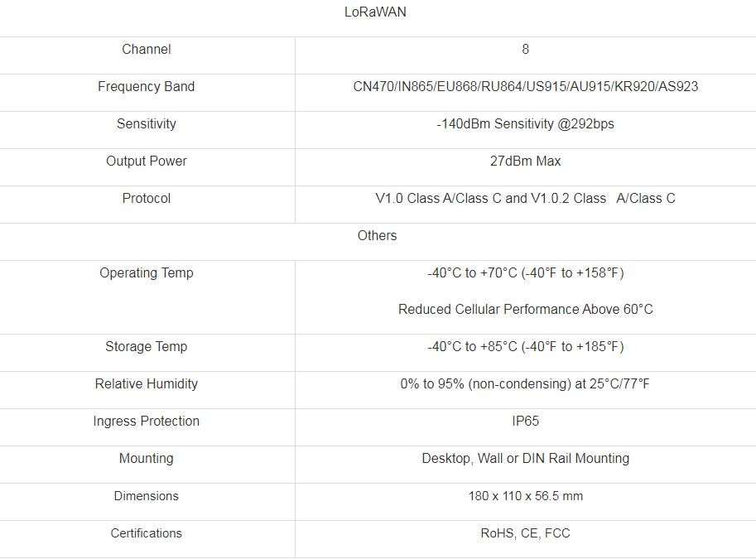Image resolution: width=756 pixels, height=559 pixels.
Task: Click Reduced Cellular Performance Above 60°C note
Action: coord(525,309)
